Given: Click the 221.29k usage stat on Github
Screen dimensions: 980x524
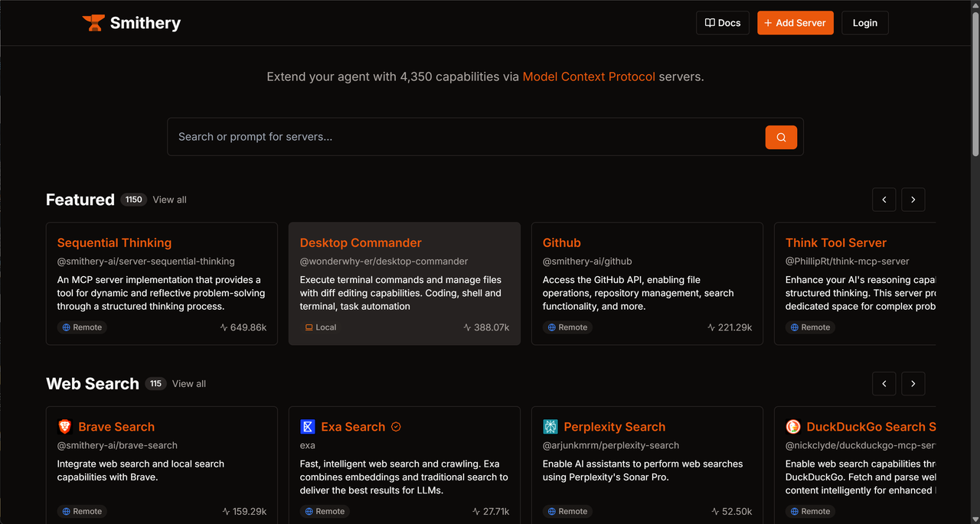Looking at the screenshot, I should [730, 327].
